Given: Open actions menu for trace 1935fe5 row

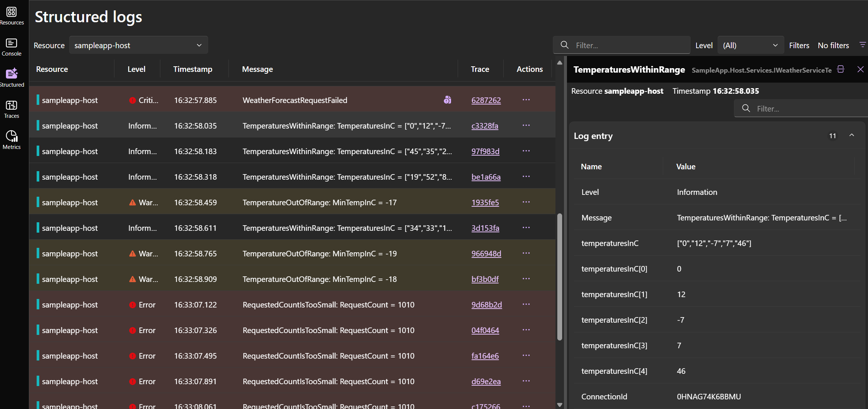Looking at the screenshot, I should click(x=526, y=202).
